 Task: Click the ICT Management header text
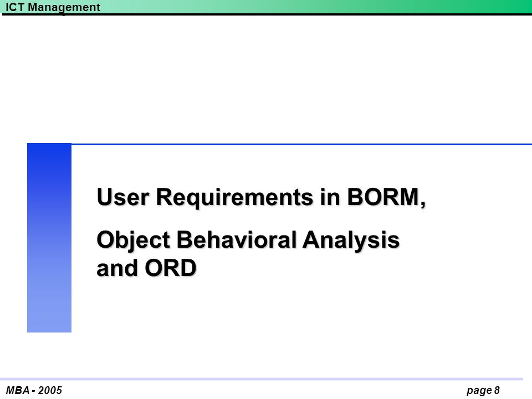click(x=53, y=7)
